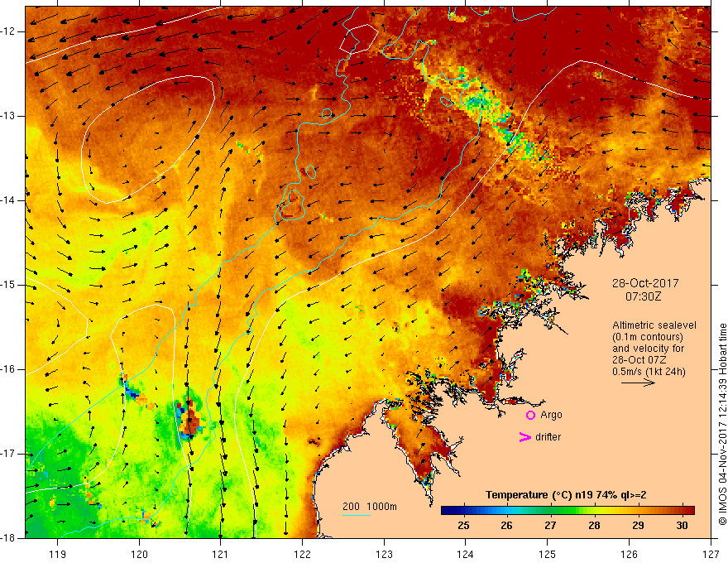Click the longitude axis label 121
Screen dimensions: 728x563
tap(220, 554)
